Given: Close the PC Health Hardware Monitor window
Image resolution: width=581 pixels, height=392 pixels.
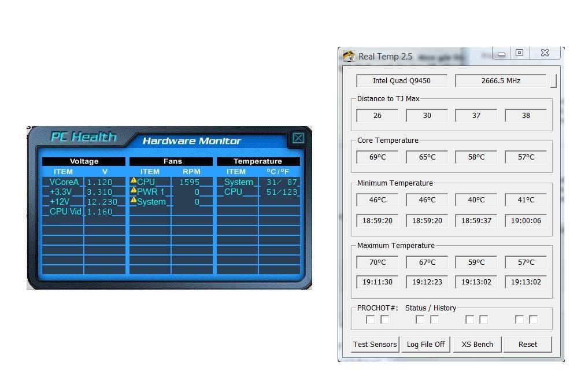Looking at the screenshot, I should (x=298, y=138).
